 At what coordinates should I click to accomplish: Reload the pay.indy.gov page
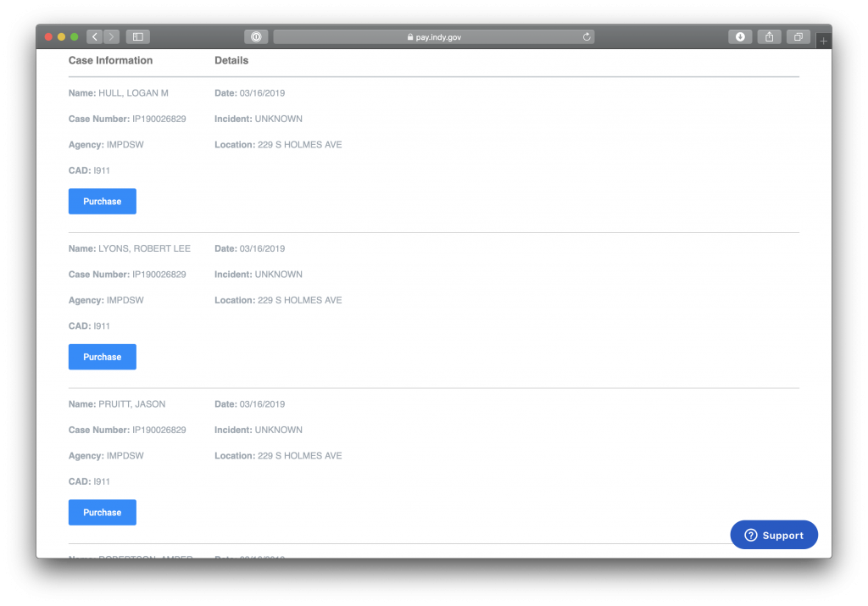(587, 37)
